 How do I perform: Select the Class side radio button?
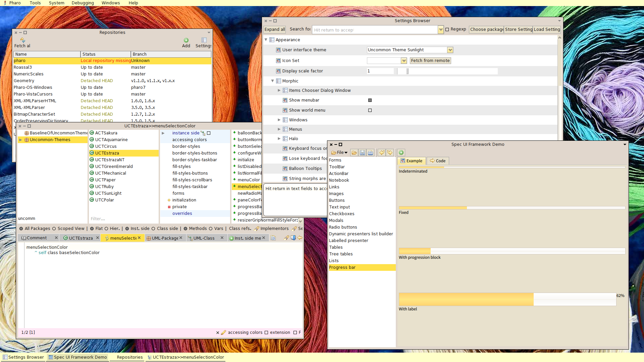[153, 229]
